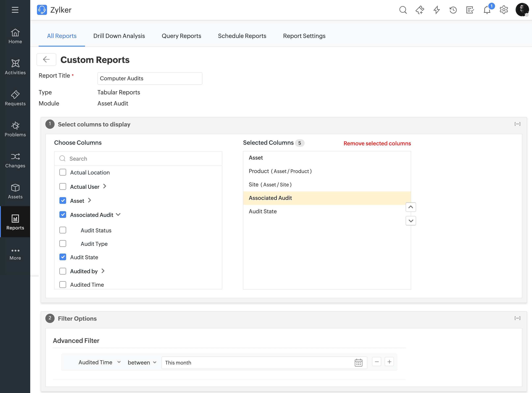The width and height of the screenshot is (532, 393).
Task: Open the calendar picker icon in filter
Action: (358, 363)
